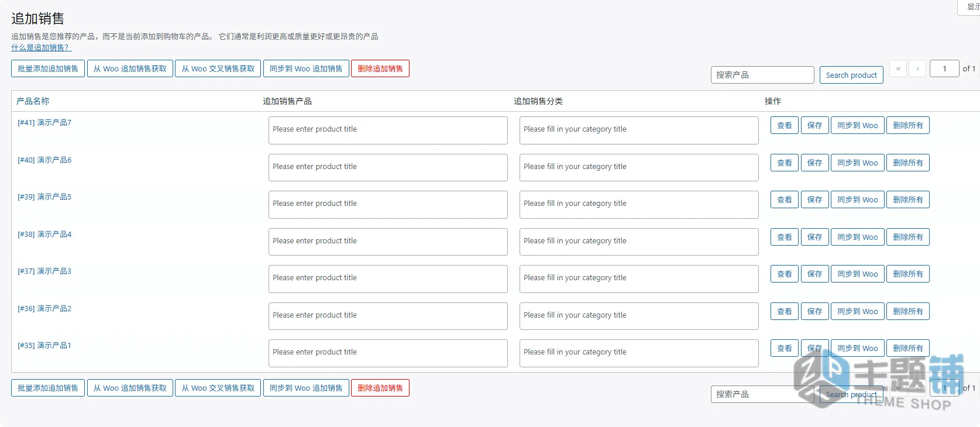Open product link [#35] 演示产品1
The width and height of the screenshot is (980, 427).
pos(44,345)
